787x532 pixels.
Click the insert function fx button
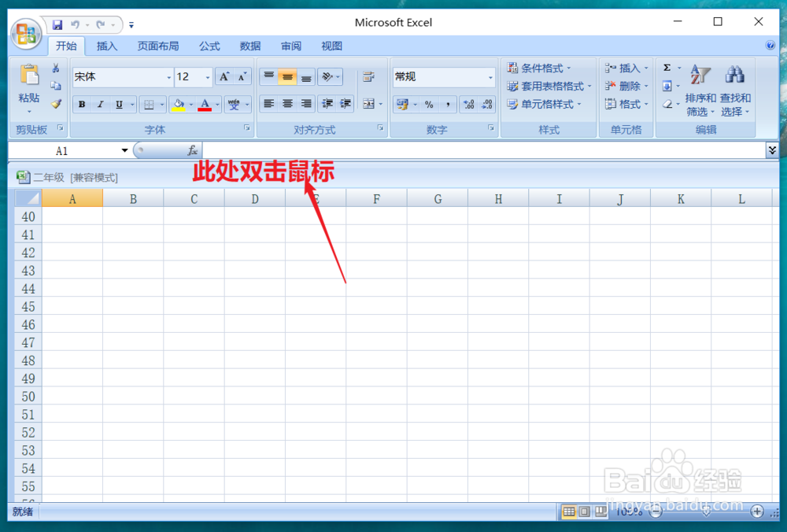click(x=192, y=150)
